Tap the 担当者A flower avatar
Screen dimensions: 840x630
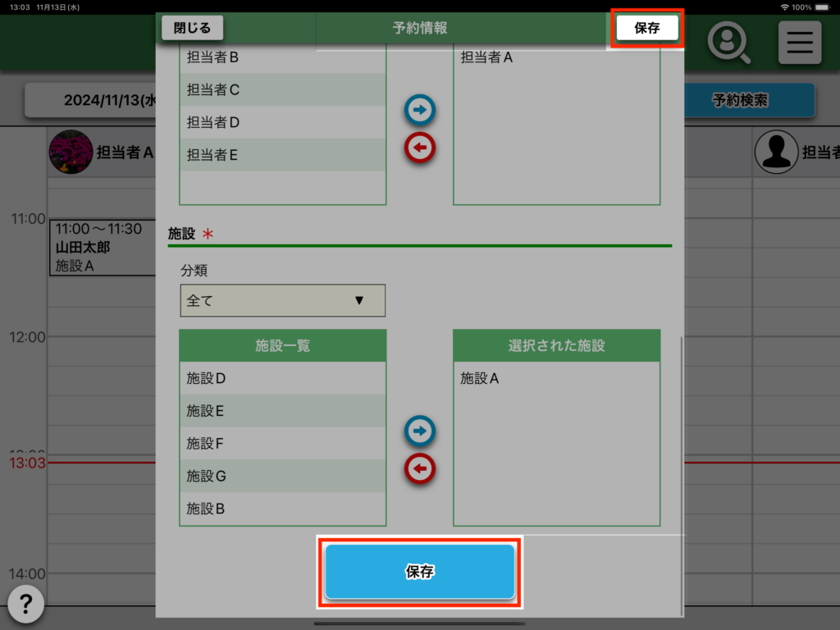click(x=71, y=152)
